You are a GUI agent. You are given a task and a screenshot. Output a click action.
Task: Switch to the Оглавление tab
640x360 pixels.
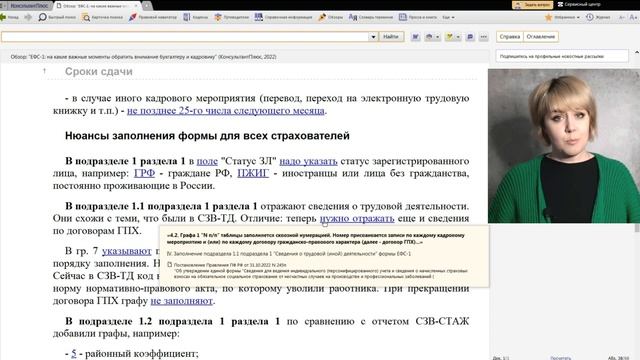pos(540,37)
